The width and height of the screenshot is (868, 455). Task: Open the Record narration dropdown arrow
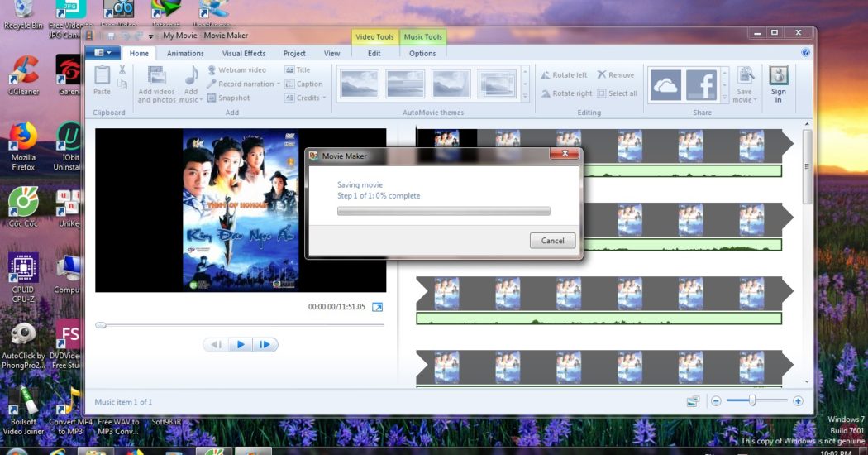click(279, 84)
